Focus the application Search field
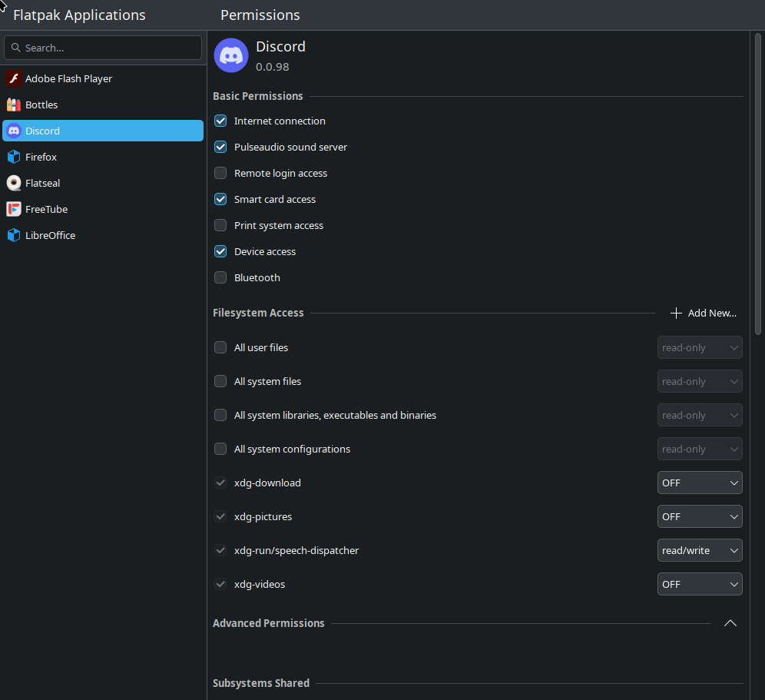 click(x=103, y=48)
